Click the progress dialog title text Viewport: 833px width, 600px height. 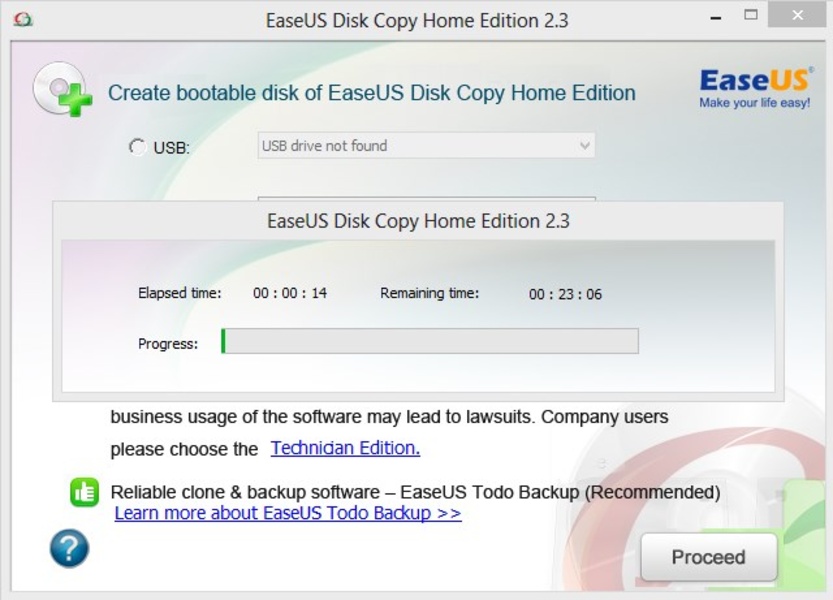pyautogui.click(x=418, y=221)
